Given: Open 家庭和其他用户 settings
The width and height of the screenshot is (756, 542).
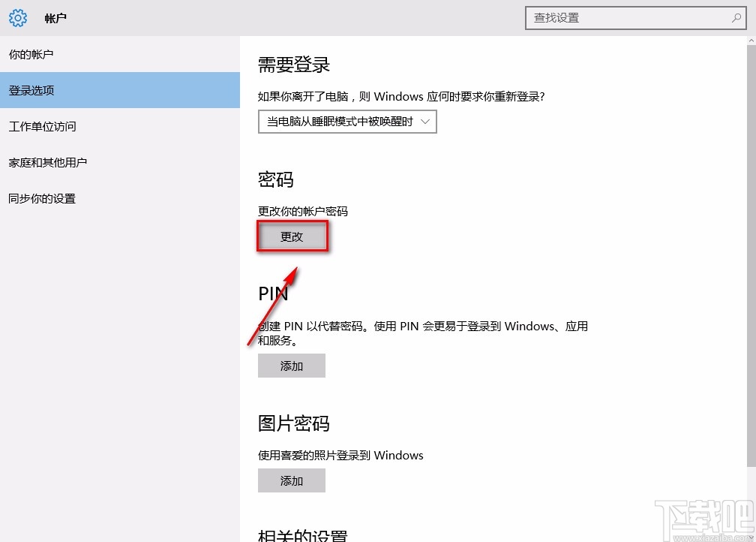Looking at the screenshot, I should tap(47, 162).
